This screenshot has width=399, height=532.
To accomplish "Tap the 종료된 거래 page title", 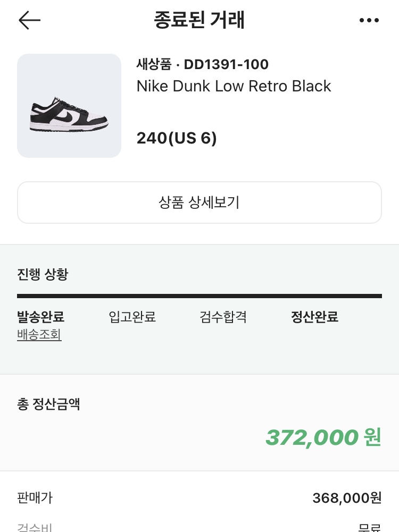I will (x=199, y=20).
